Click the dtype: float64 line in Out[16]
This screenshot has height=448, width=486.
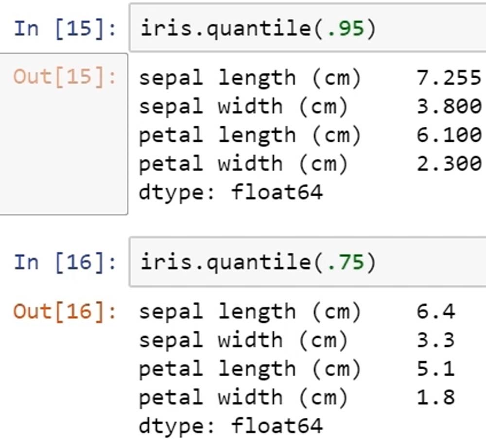click(x=230, y=426)
